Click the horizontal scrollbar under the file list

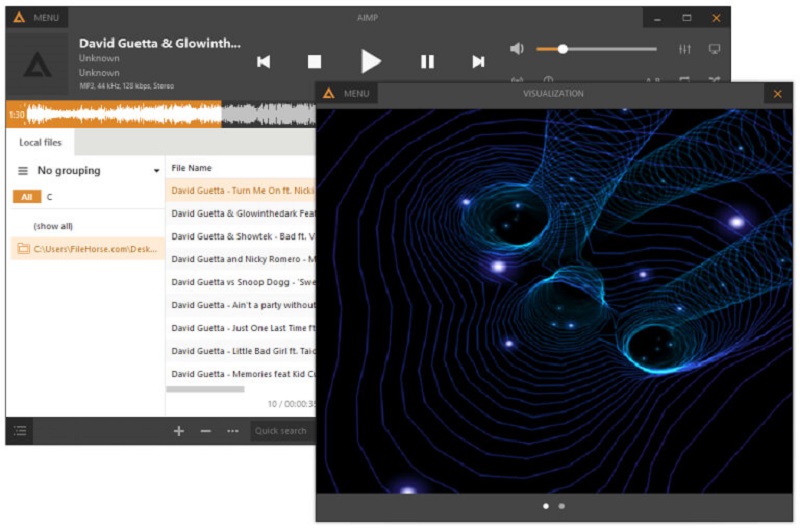pos(205,389)
